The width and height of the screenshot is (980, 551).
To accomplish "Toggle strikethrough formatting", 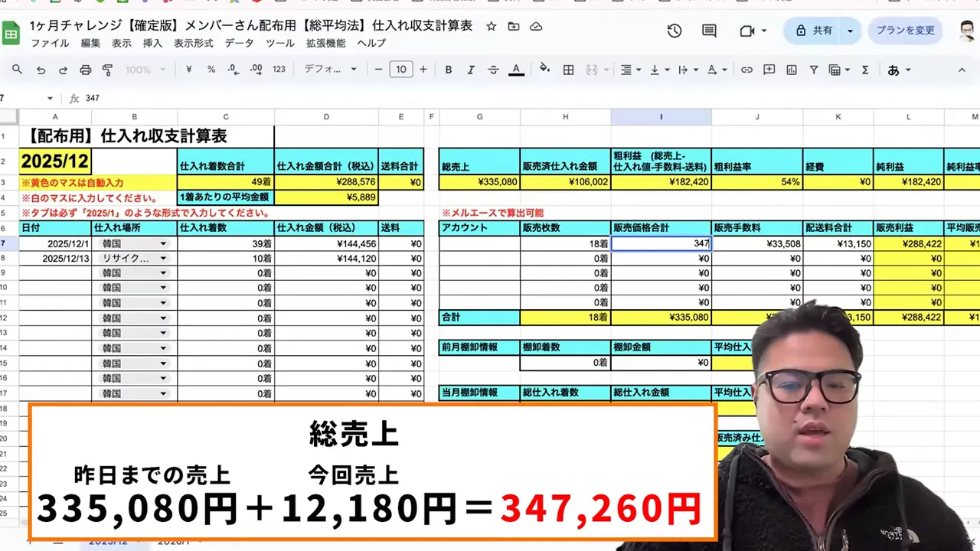I will pyautogui.click(x=494, y=70).
